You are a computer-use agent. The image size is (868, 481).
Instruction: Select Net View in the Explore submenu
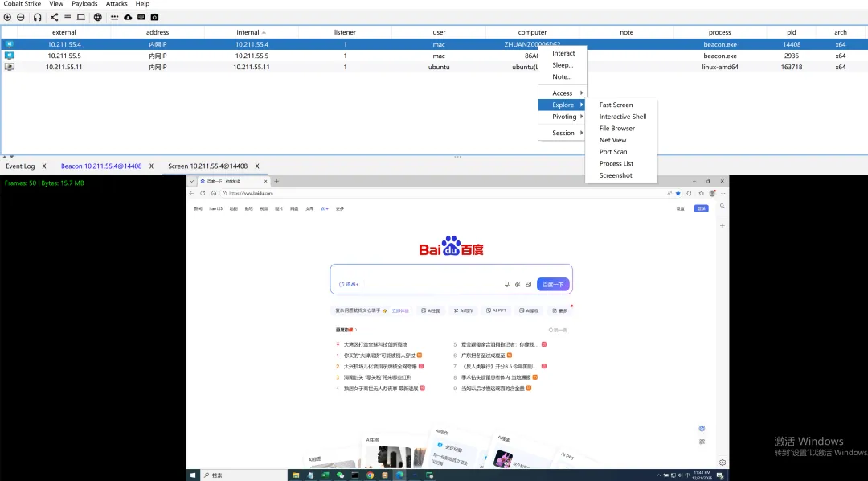click(620, 140)
